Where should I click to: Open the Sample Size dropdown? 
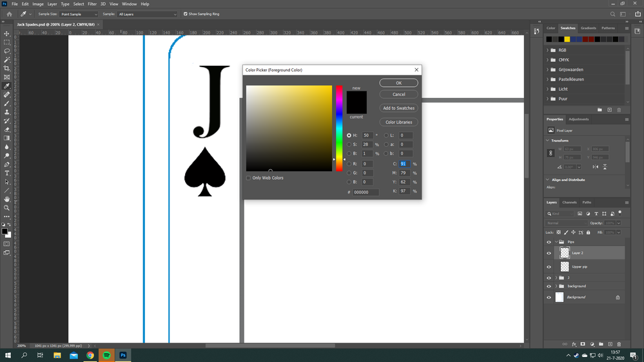click(x=79, y=14)
